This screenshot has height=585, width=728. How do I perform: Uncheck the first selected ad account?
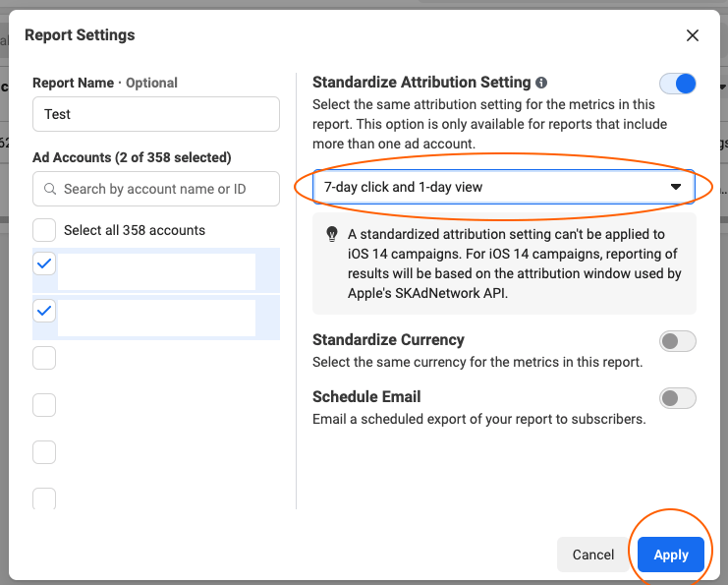pos(44,263)
